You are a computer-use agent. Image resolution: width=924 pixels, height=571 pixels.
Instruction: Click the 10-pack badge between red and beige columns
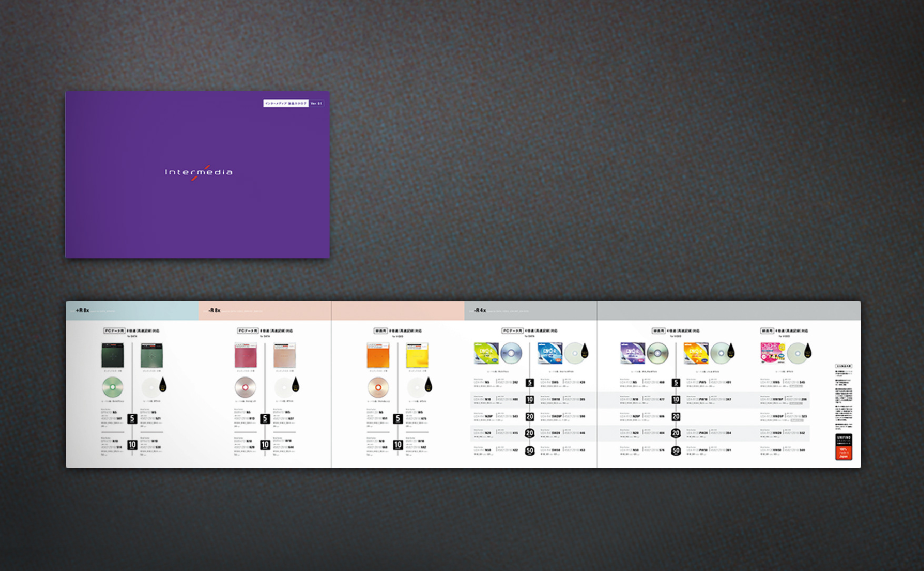pyautogui.click(x=265, y=445)
